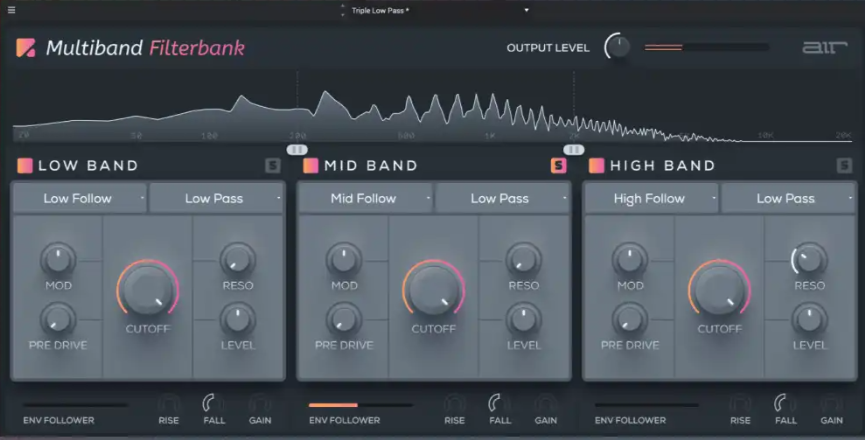Click the Low Band LEVEL knob
The image size is (865, 440).
(x=238, y=320)
